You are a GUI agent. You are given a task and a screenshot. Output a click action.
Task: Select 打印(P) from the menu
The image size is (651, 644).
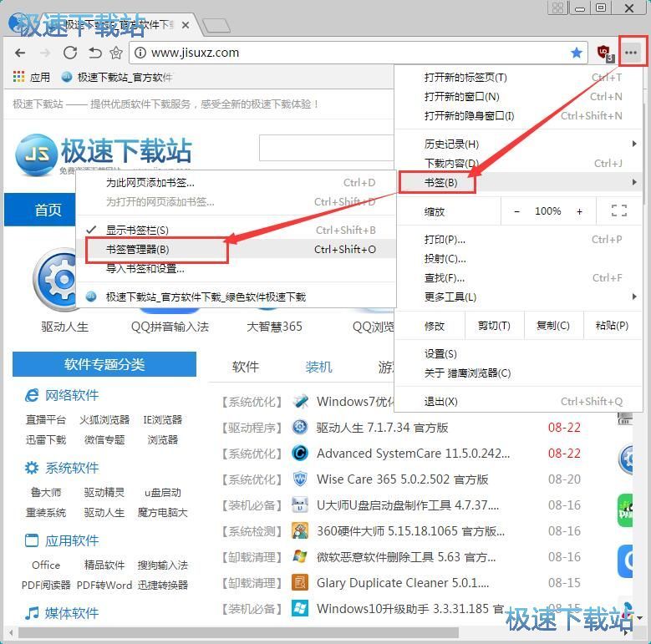point(518,240)
